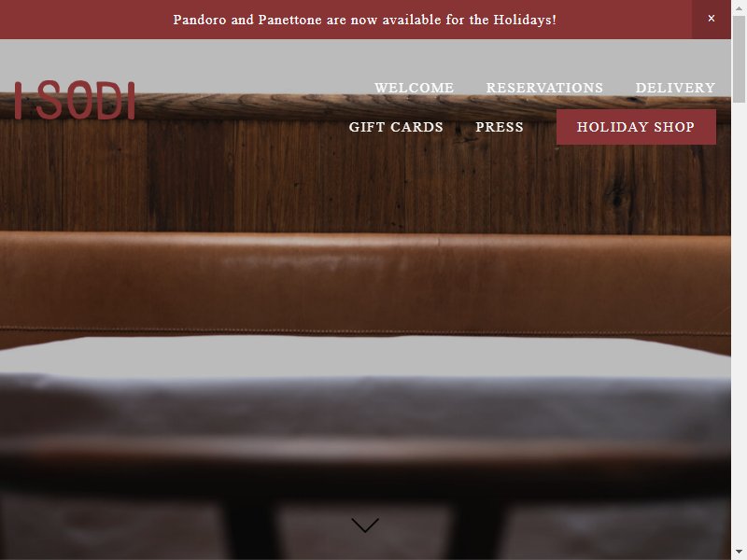Select GIFT CARDS in navigation
Image resolution: width=747 pixels, height=560 pixels.
pyautogui.click(x=396, y=127)
